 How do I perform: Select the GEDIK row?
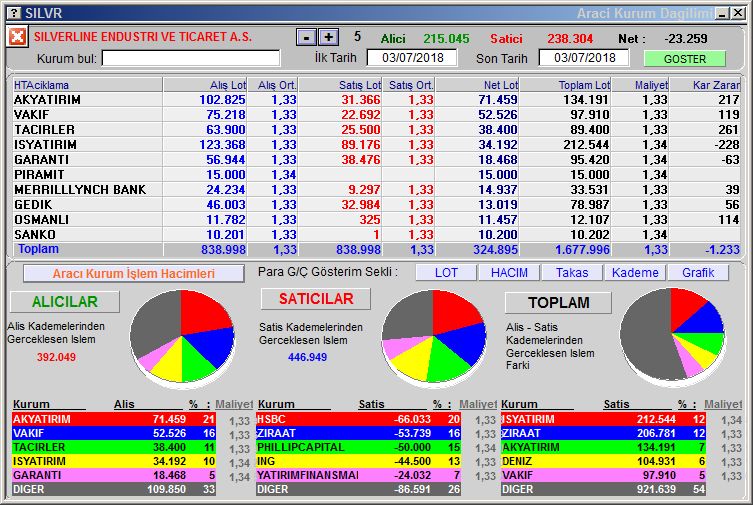tap(376, 204)
